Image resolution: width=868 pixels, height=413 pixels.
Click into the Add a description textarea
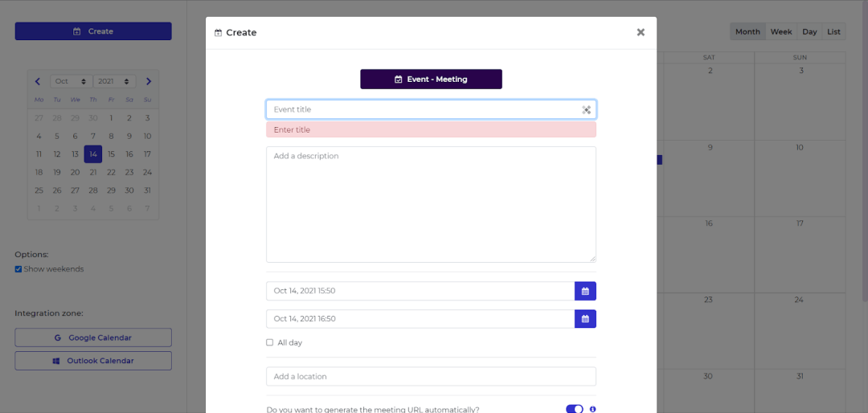[431, 204]
